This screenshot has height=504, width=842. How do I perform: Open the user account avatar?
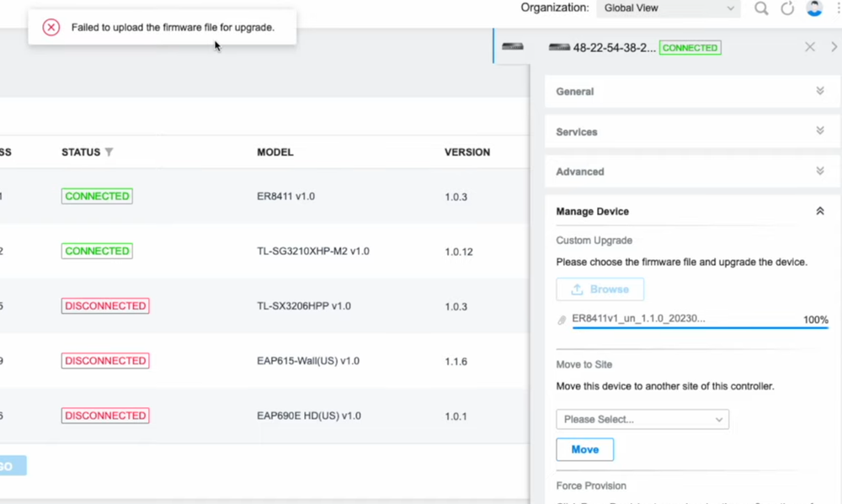[814, 8]
